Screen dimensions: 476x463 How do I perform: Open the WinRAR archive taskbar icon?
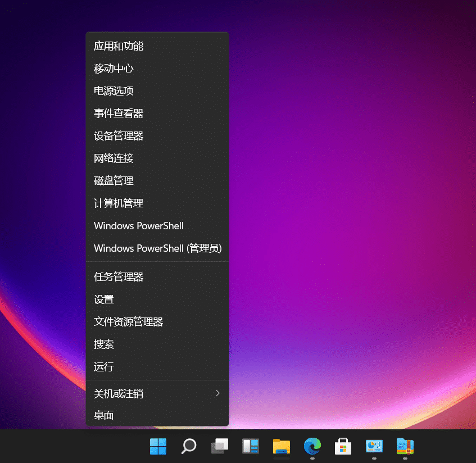[x=405, y=446]
